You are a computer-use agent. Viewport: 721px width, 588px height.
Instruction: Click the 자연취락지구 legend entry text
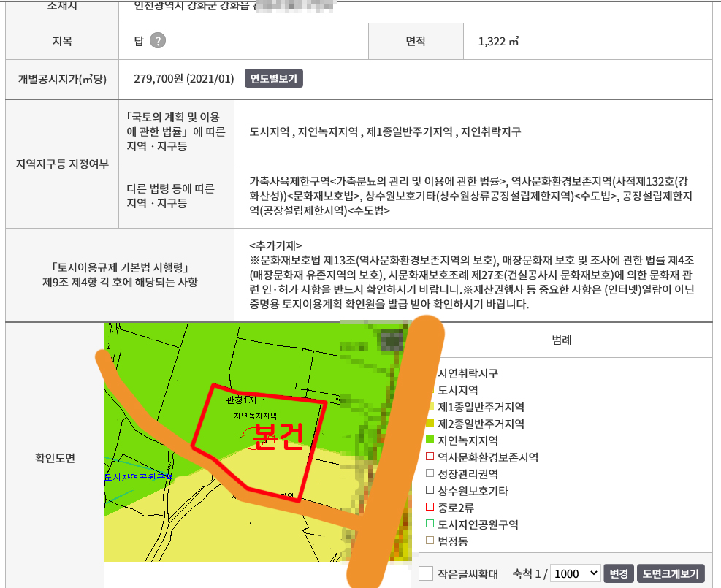[x=468, y=373]
